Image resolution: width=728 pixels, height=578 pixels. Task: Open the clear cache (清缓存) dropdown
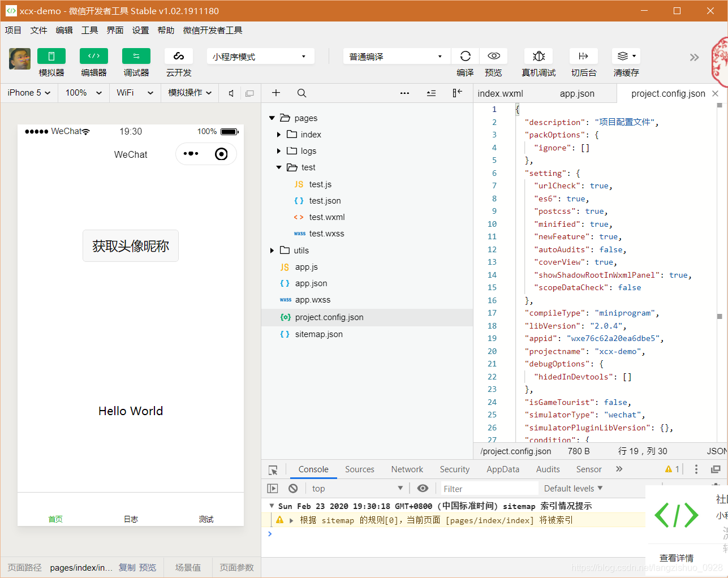coord(626,56)
